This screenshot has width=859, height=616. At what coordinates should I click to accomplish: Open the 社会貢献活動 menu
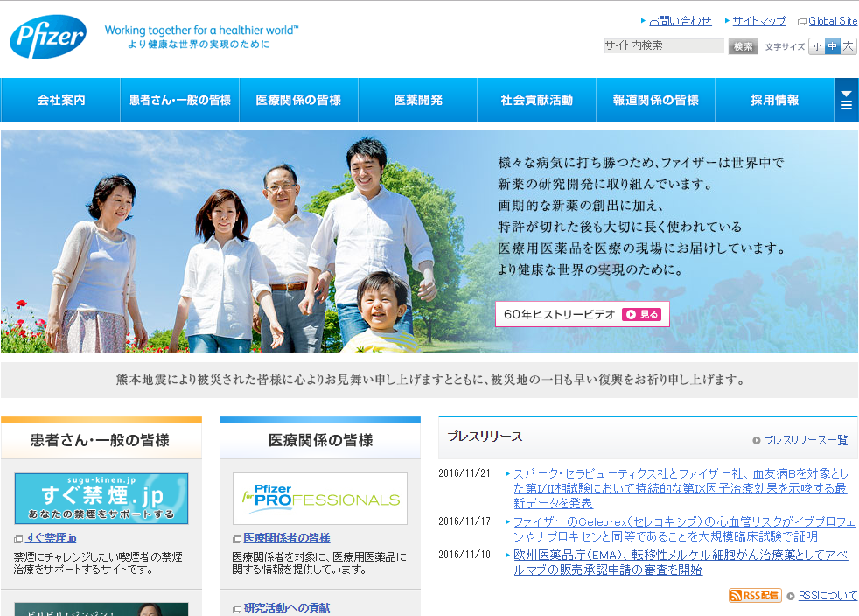click(x=537, y=100)
